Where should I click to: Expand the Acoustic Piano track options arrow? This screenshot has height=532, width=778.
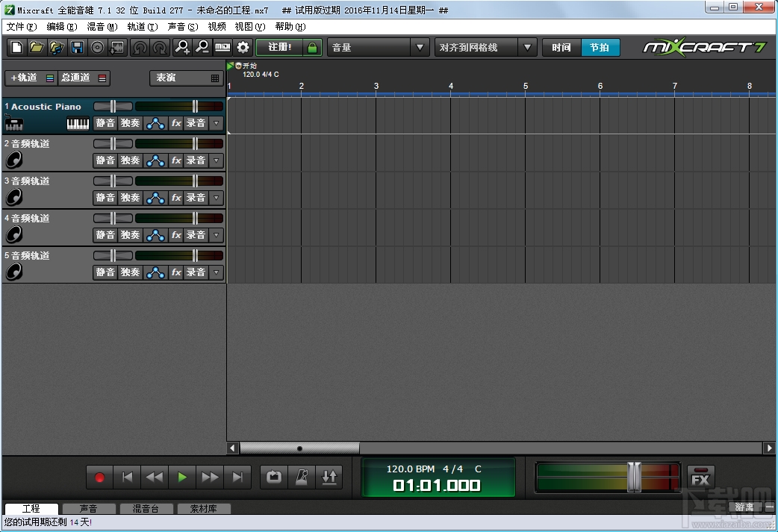216,123
